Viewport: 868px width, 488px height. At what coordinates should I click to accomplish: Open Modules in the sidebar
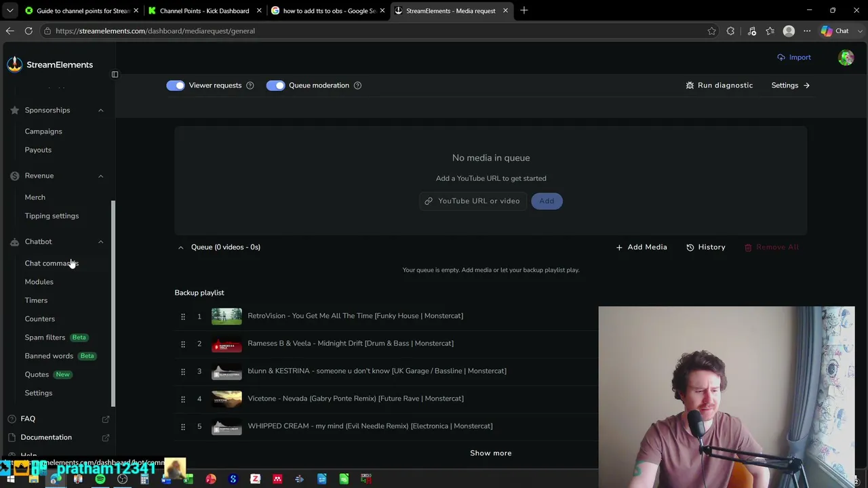39,282
